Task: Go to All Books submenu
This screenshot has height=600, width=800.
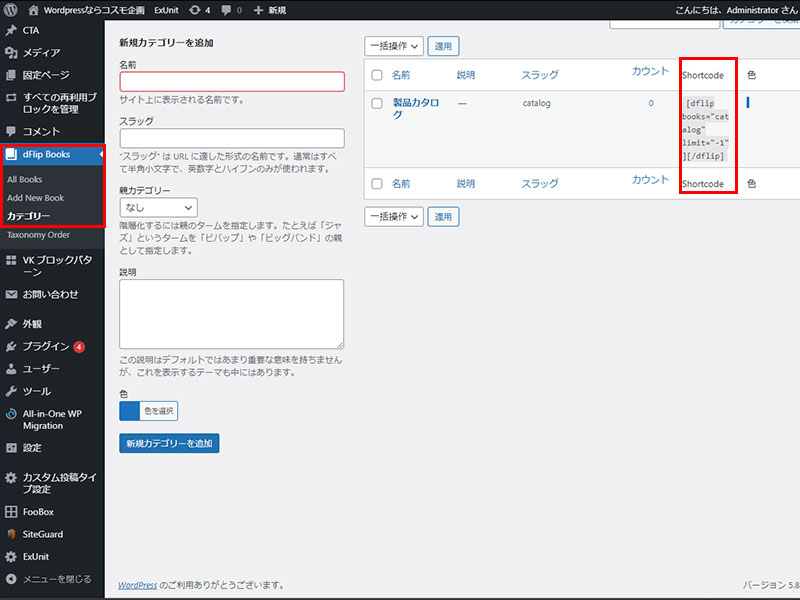Action: 25,179
